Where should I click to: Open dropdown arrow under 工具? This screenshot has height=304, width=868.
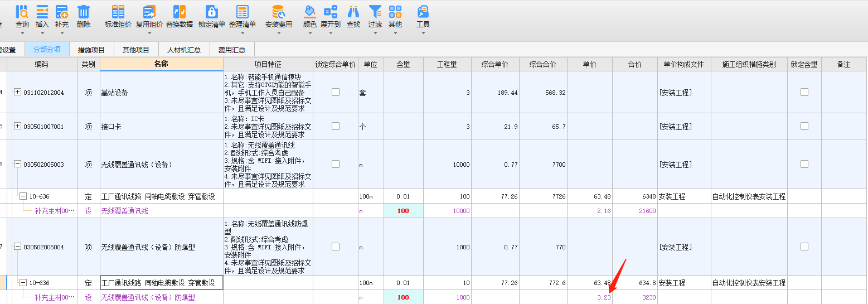(x=423, y=33)
